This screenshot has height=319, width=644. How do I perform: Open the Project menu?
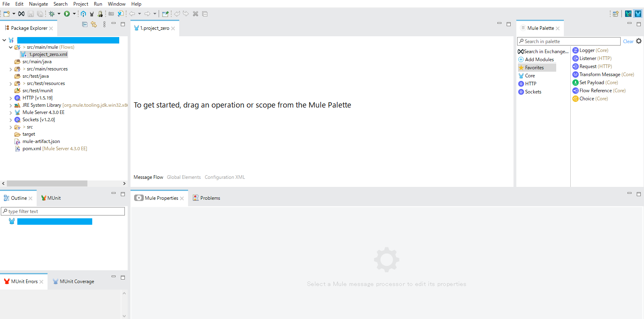(81, 4)
